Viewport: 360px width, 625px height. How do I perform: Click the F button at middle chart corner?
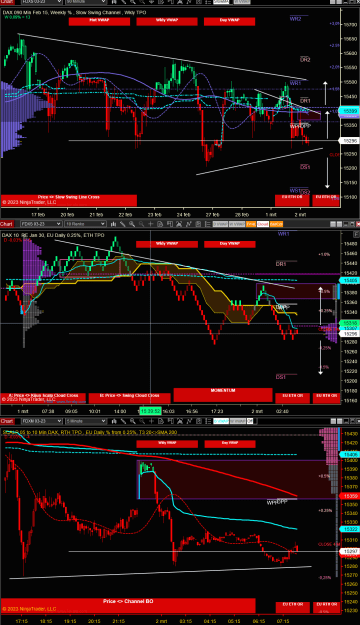tap(356, 234)
